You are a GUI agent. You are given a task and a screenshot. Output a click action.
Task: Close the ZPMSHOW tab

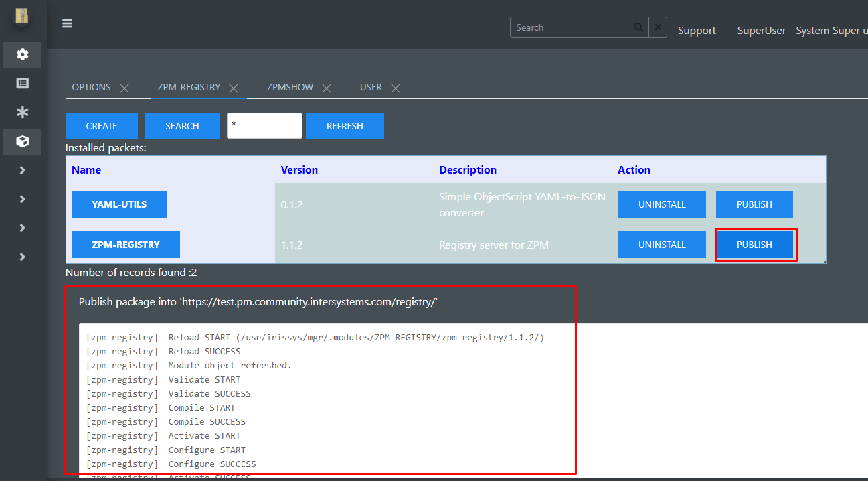327,88
